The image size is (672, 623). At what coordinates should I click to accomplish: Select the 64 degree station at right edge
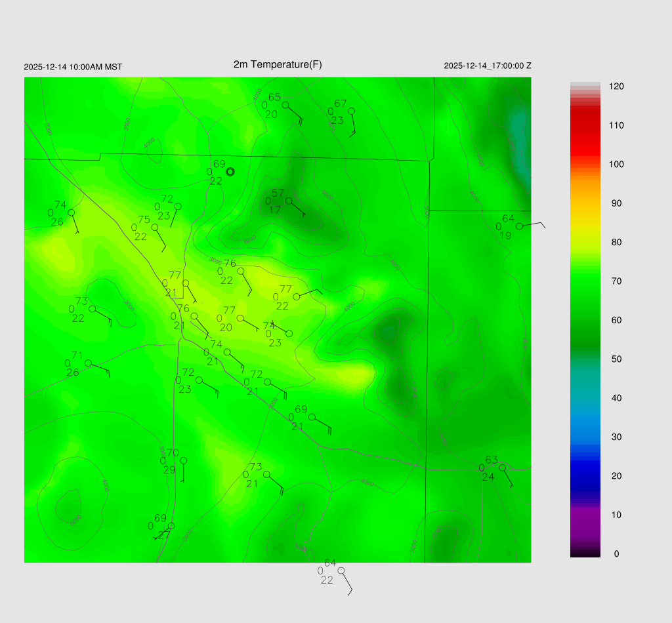tap(519, 226)
